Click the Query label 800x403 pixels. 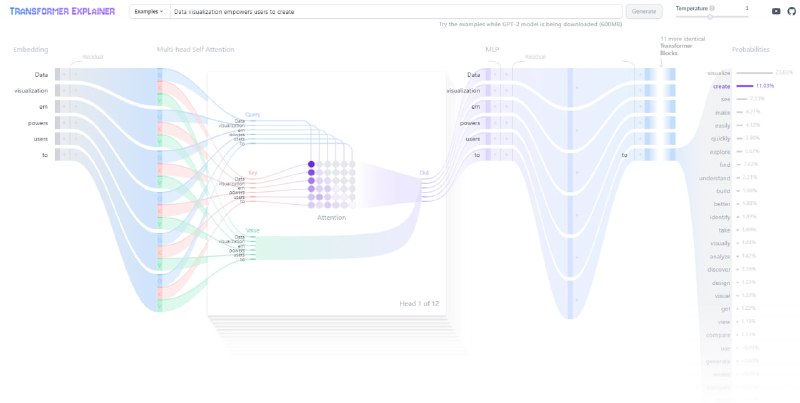[x=252, y=115]
